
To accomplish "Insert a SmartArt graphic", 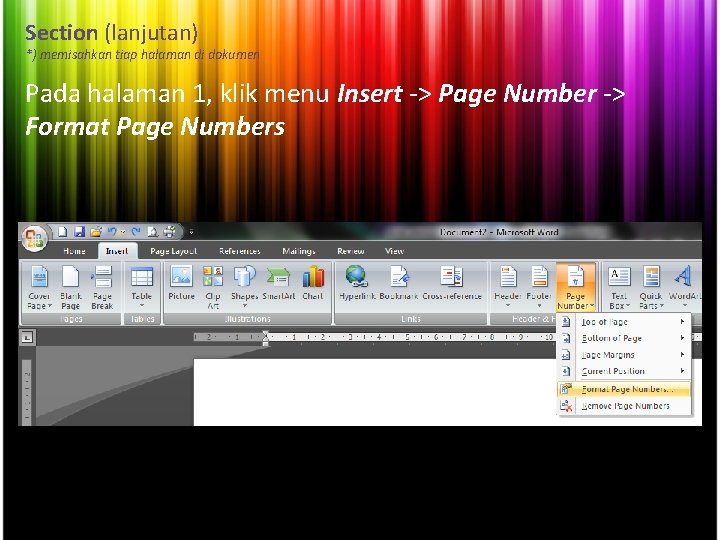I will tap(278, 284).
